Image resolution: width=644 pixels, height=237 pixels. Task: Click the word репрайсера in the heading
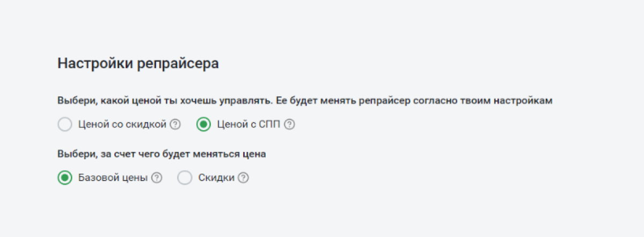coord(178,64)
